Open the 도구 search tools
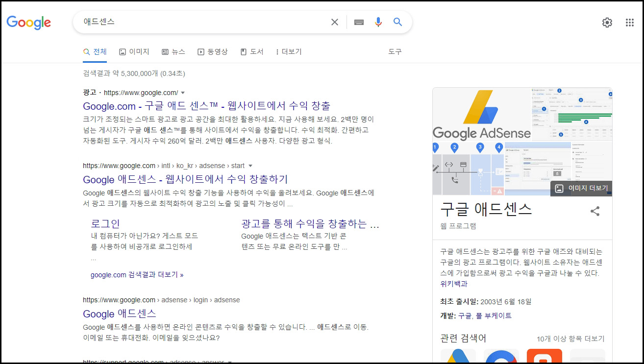 coord(395,51)
